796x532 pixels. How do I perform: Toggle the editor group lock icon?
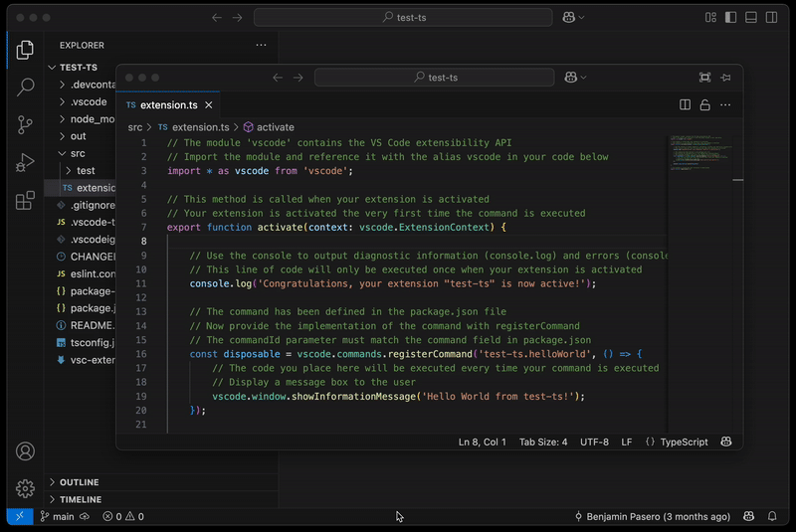(704, 104)
